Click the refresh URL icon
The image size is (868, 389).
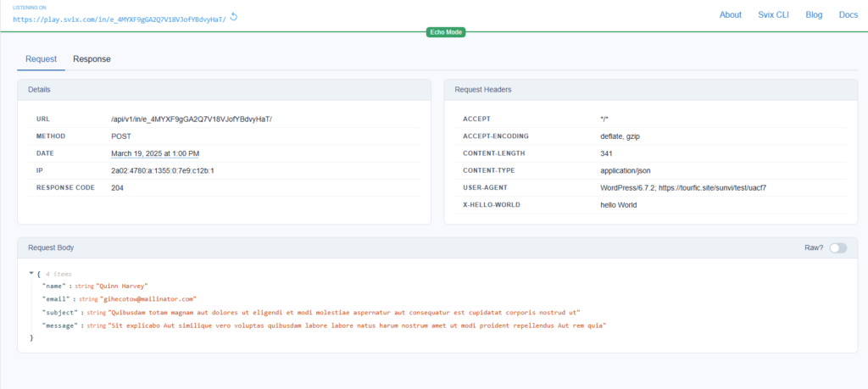coord(234,17)
